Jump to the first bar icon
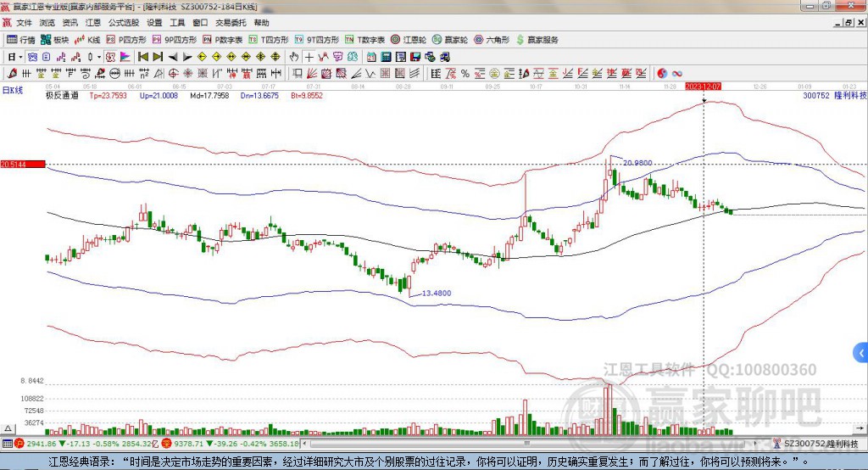Image resolution: width=868 pixels, height=470 pixels. tap(143, 57)
